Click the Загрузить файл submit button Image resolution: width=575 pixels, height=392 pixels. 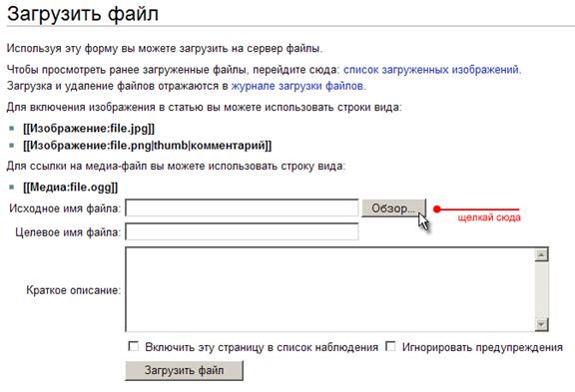tap(184, 370)
